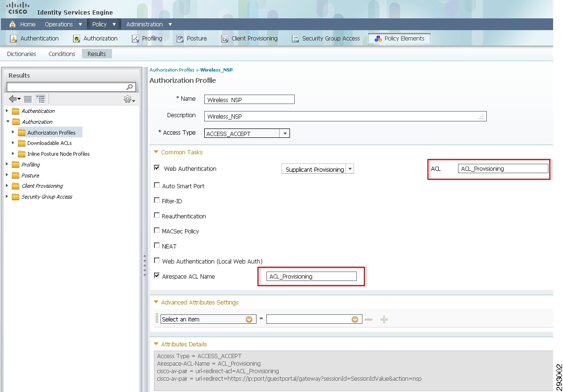Open the Select an item attribute dropdown
This screenshot has width=563, height=392.
249,320
